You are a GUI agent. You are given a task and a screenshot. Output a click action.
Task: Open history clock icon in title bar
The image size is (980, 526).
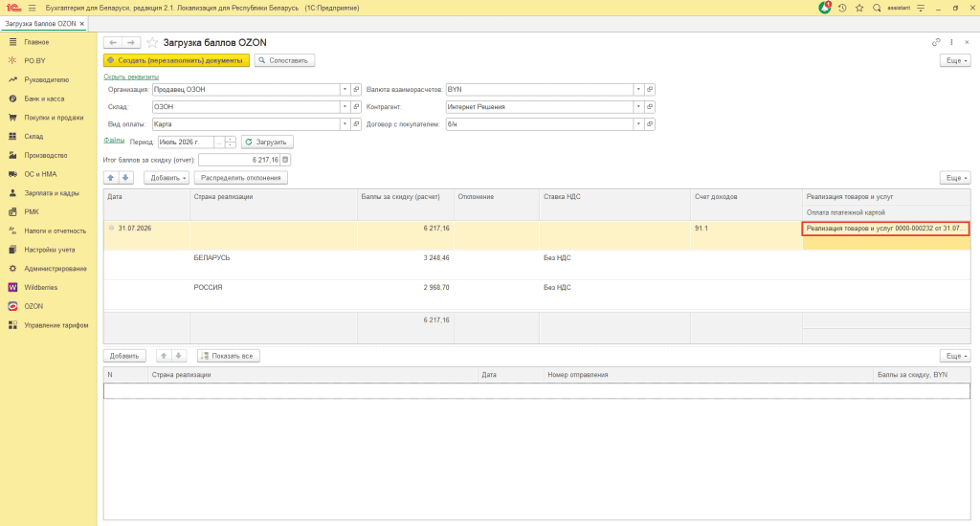click(x=842, y=8)
